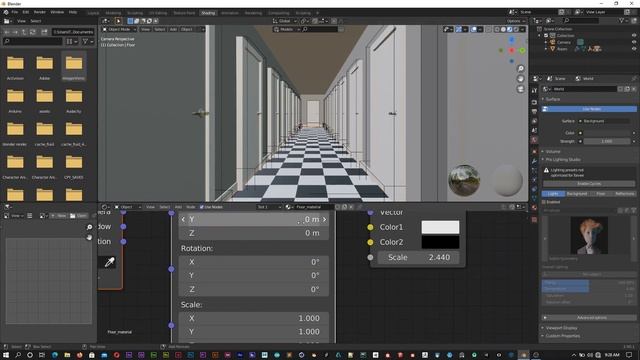Toggle camera view gizmo in viewport
Viewport: 640px width, 360px height.
coord(520,89)
